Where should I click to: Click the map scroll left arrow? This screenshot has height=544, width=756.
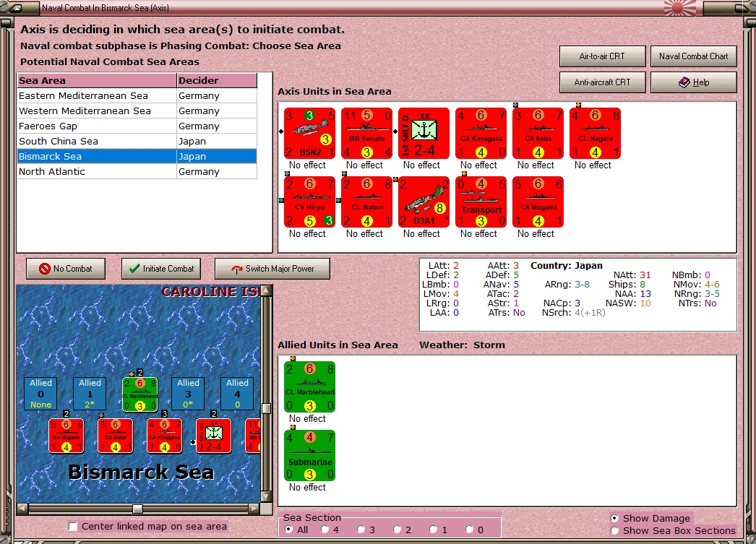coord(22,509)
